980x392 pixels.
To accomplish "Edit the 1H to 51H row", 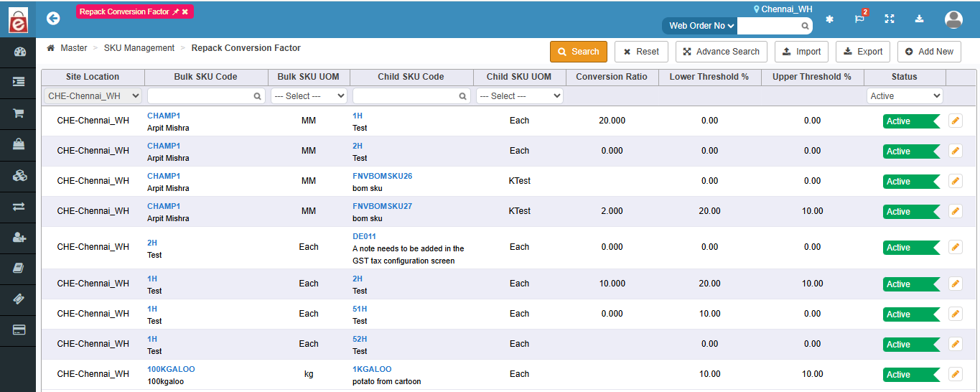I will (x=955, y=314).
